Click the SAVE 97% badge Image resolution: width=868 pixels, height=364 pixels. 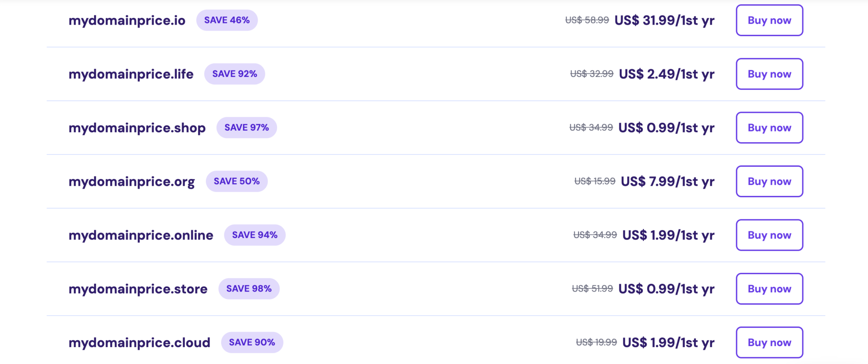(x=247, y=127)
